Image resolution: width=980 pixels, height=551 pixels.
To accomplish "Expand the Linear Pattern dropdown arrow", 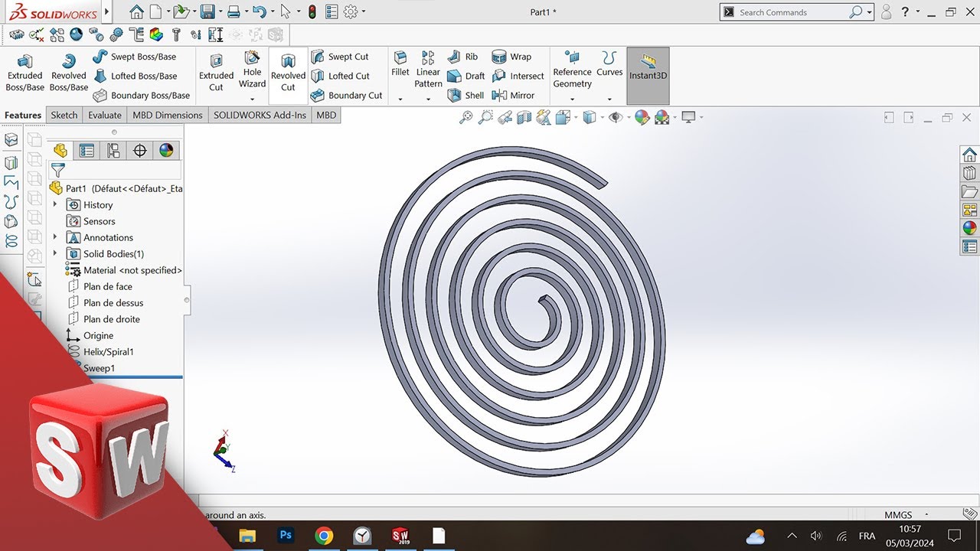I will (428, 99).
